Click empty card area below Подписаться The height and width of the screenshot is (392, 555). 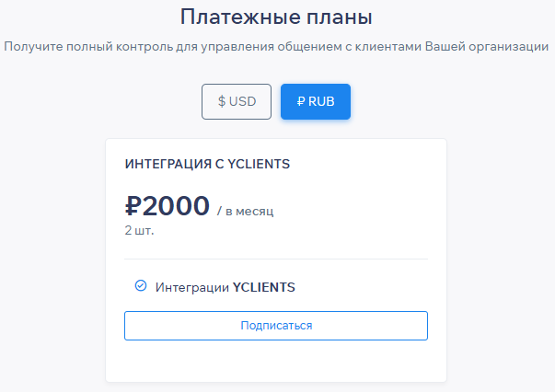point(276,361)
